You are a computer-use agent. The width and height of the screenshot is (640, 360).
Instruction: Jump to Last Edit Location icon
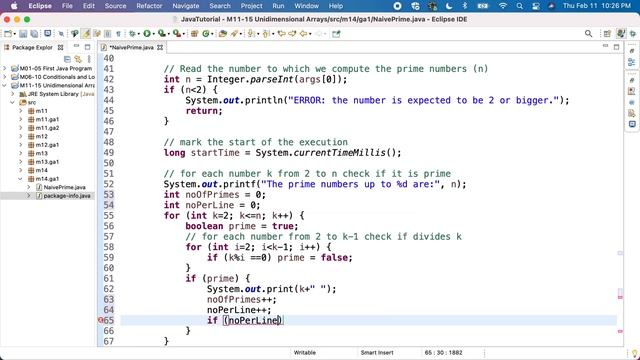point(281,34)
